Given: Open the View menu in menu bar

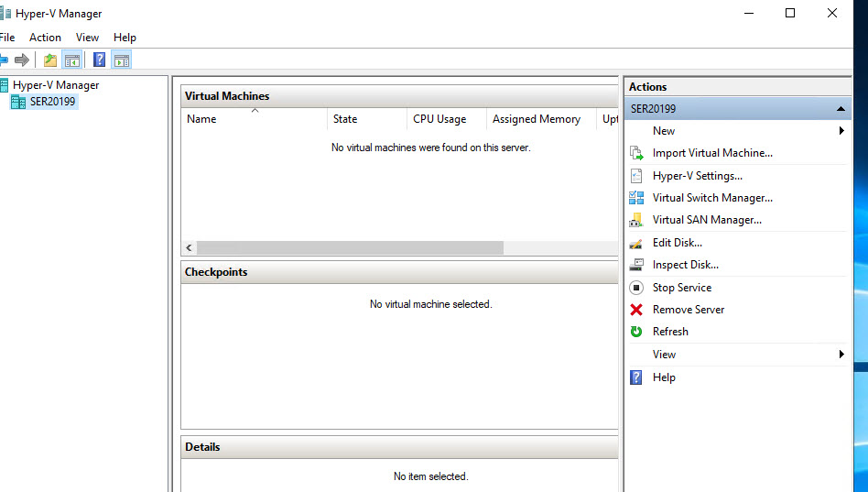Looking at the screenshot, I should click(x=87, y=38).
